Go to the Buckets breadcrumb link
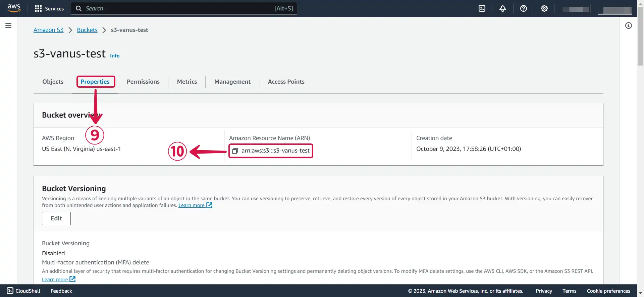The height and width of the screenshot is (297, 644). pyautogui.click(x=87, y=30)
